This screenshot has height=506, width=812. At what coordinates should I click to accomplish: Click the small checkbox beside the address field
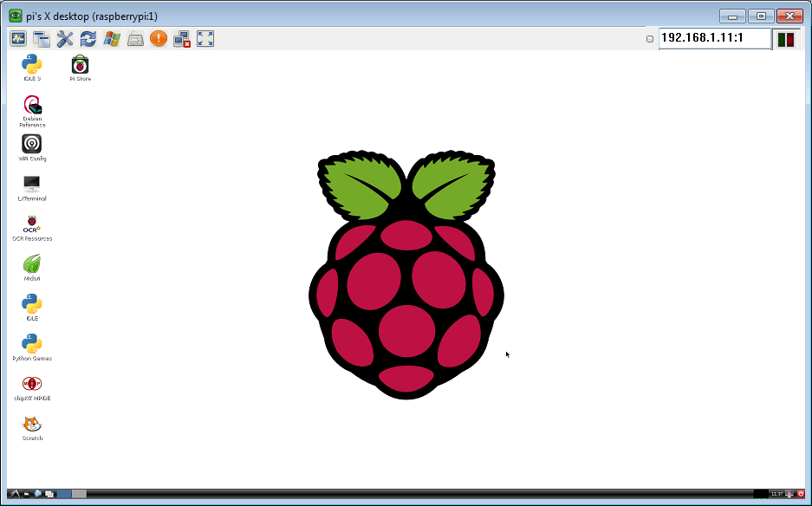point(650,39)
